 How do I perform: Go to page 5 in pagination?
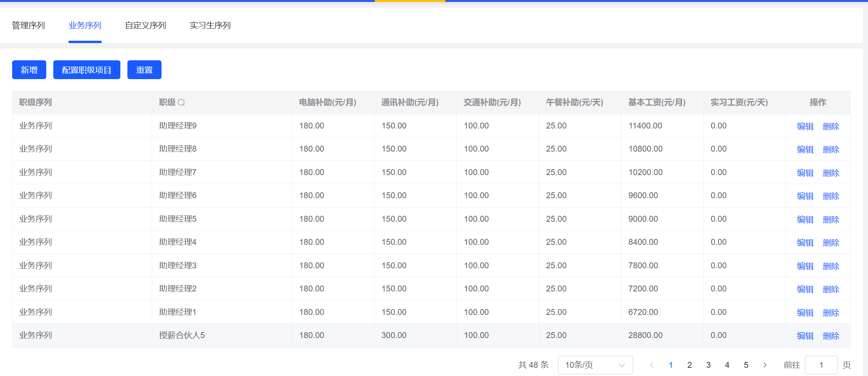point(746,365)
